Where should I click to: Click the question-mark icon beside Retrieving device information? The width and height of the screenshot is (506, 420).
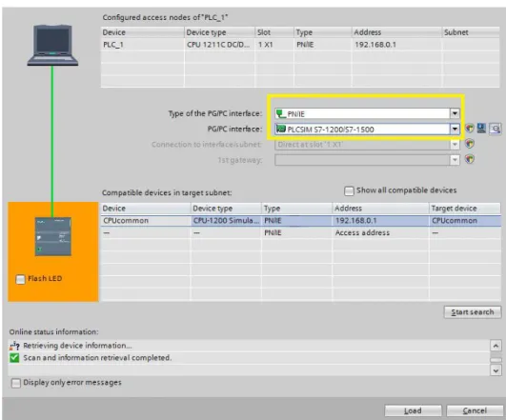click(x=14, y=346)
